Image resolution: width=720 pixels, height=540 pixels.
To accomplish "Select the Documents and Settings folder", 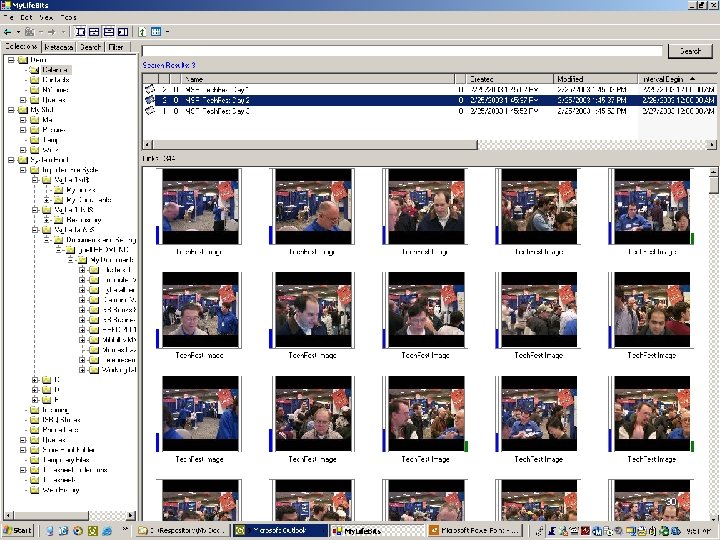I will coord(101,240).
